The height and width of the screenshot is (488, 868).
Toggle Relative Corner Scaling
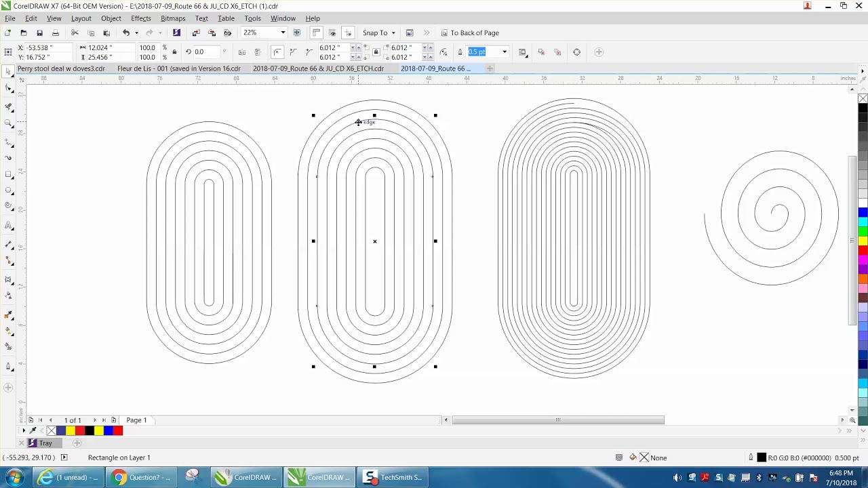[x=443, y=52]
